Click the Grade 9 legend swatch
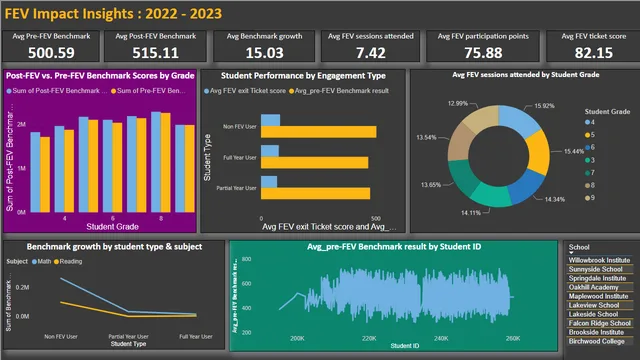Viewport: 640px width, 360px height. pos(587,198)
